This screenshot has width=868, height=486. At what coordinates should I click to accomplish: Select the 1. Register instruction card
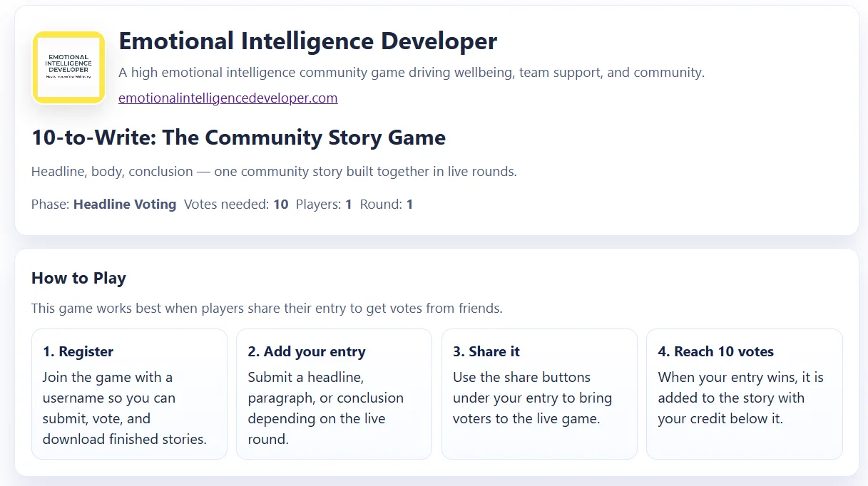pos(129,393)
